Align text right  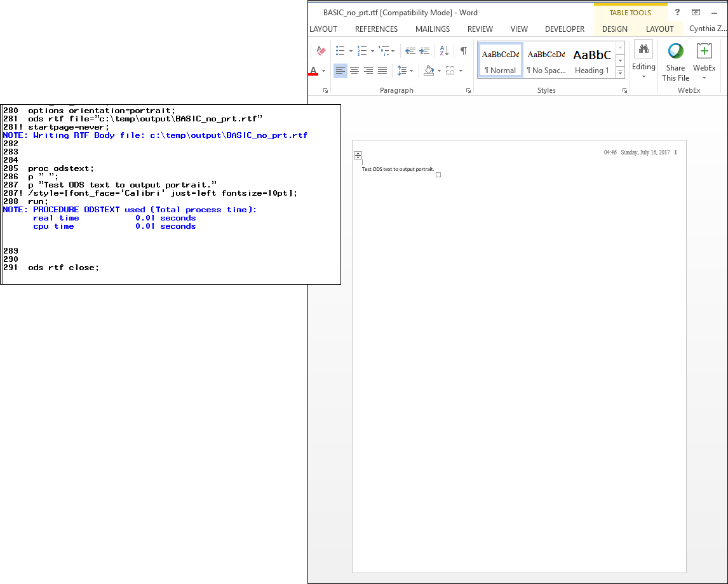pyautogui.click(x=368, y=71)
